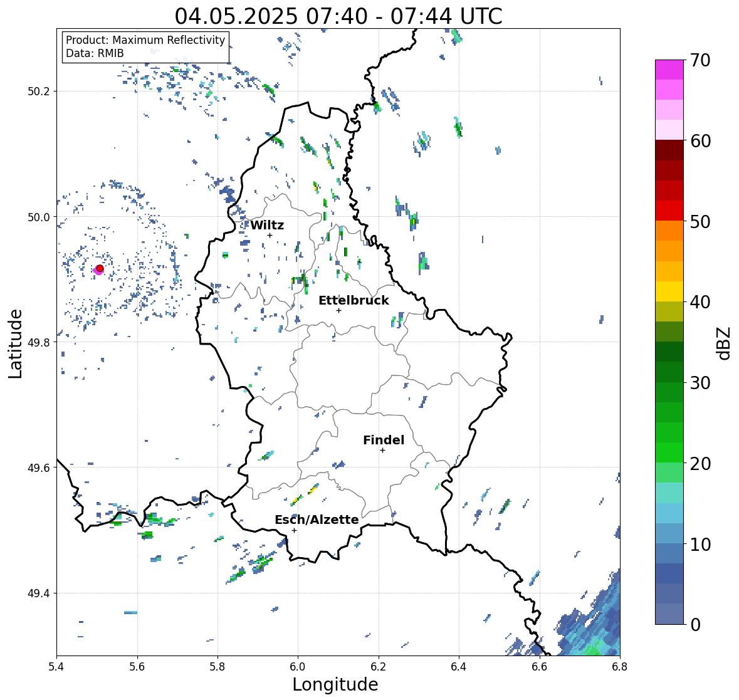
Task: Click the Longitude axis label
Action: point(335,684)
